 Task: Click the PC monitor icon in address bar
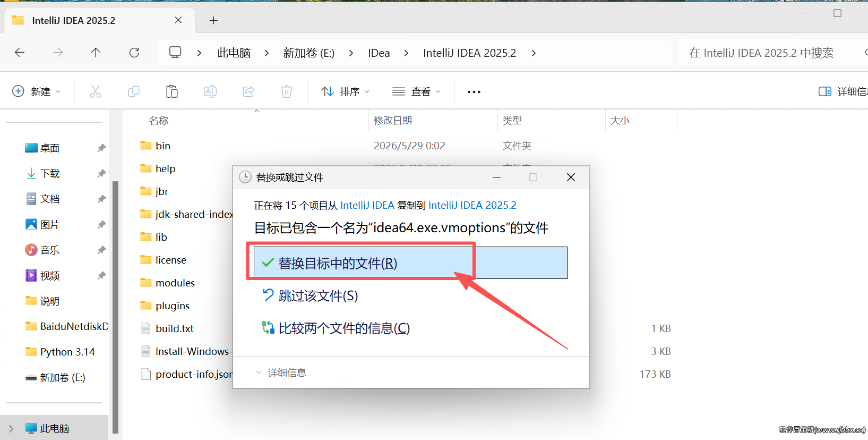coord(175,52)
